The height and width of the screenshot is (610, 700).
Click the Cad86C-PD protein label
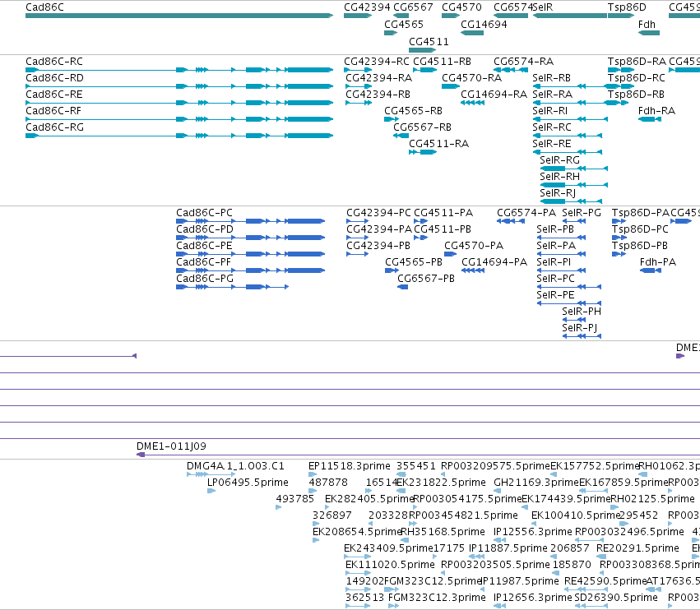pos(205,229)
